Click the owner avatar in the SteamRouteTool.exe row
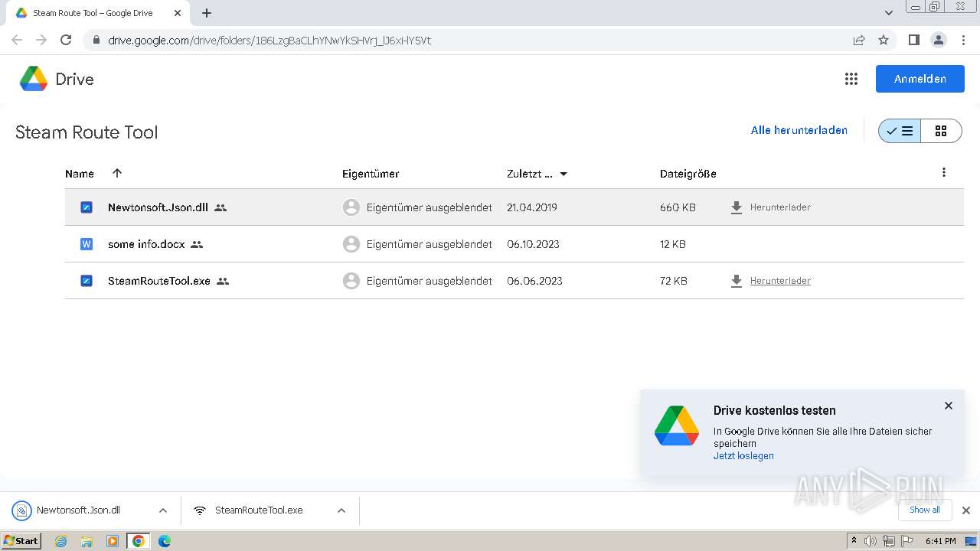Screen dimensions: 980x551 pyautogui.click(x=351, y=281)
